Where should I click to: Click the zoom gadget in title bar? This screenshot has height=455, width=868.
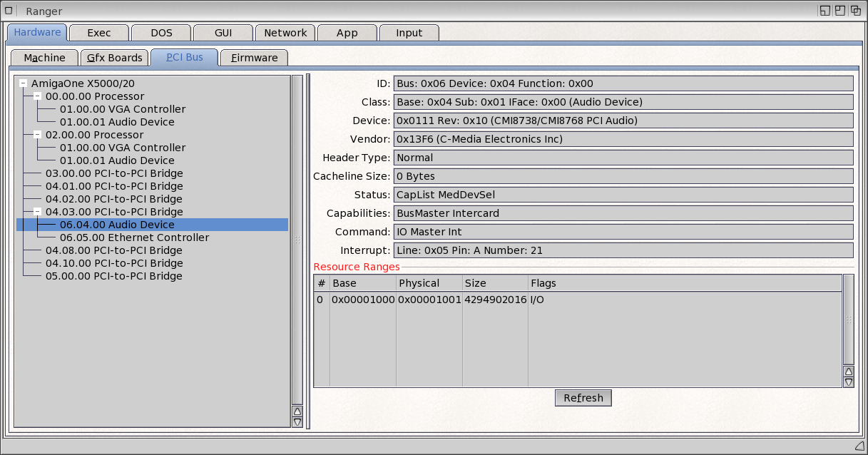(x=840, y=11)
